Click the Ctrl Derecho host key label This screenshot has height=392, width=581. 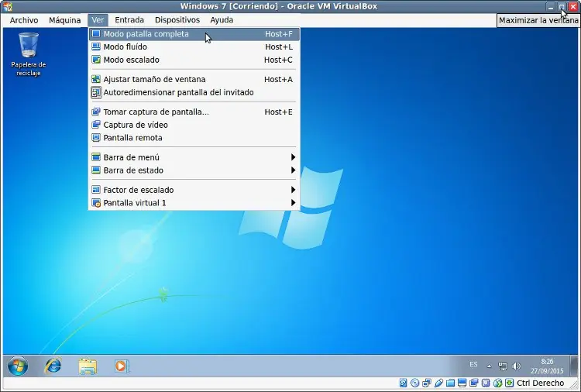coord(540,383)
